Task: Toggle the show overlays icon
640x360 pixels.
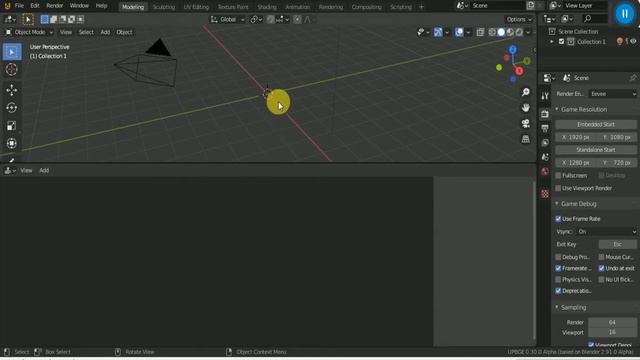Action: pos(459,32)
